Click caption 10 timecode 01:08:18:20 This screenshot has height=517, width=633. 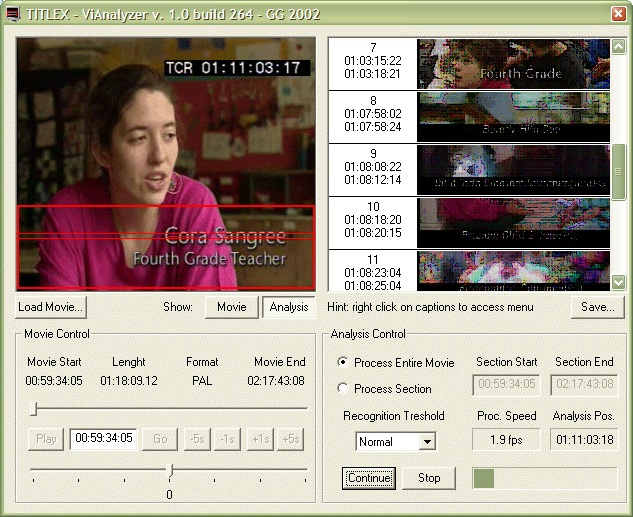coord(373,220)
